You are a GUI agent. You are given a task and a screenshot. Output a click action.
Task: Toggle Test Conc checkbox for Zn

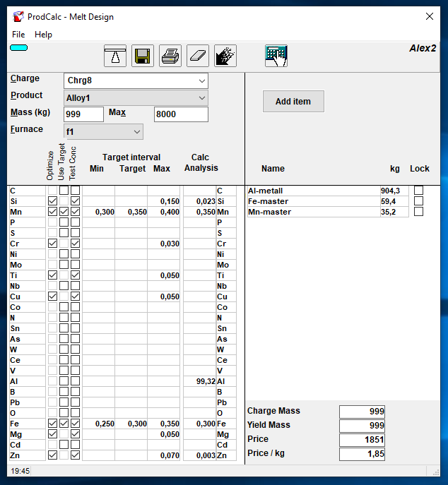click(x=75, y=455)
